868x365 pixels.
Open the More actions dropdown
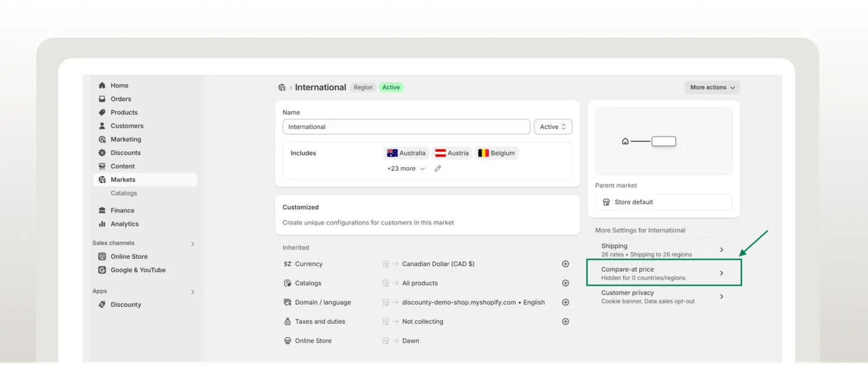[x=712, y=87]
